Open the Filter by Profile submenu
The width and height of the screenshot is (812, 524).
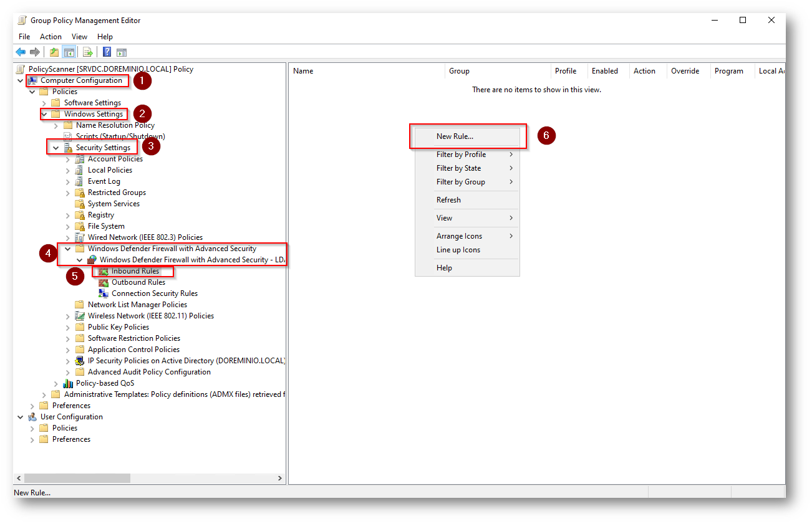(x=467, y=155)
